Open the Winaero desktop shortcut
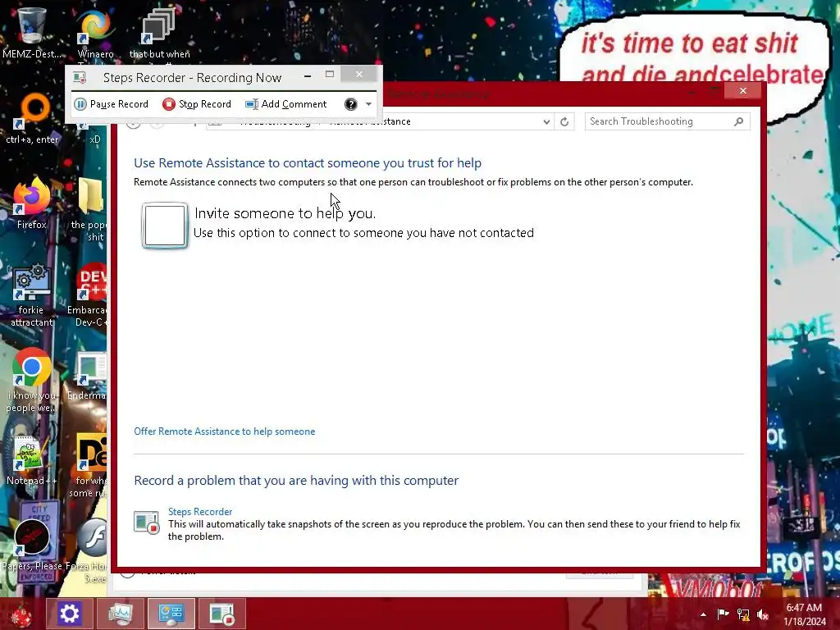This screenshot has height=630, width=840. (x=95, y=33)
